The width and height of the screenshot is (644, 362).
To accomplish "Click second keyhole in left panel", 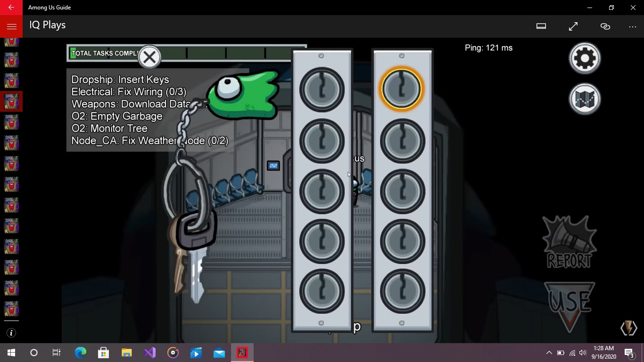I will (x=322, y=140).
